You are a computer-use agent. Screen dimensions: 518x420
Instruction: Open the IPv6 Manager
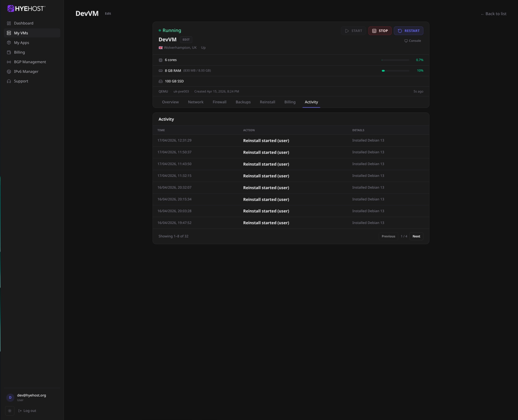26,71
